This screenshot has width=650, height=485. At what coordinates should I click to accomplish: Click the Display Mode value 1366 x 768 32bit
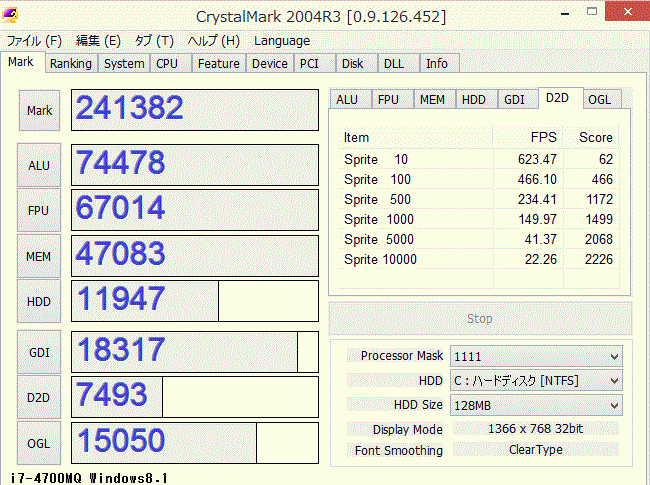(x=536, y=429)
